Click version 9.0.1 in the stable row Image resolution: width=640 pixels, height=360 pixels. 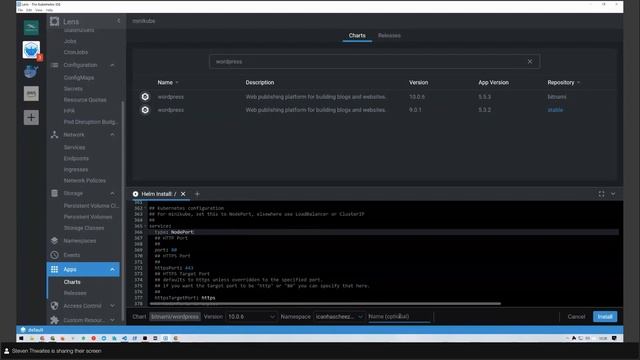(x=415, y=110)
